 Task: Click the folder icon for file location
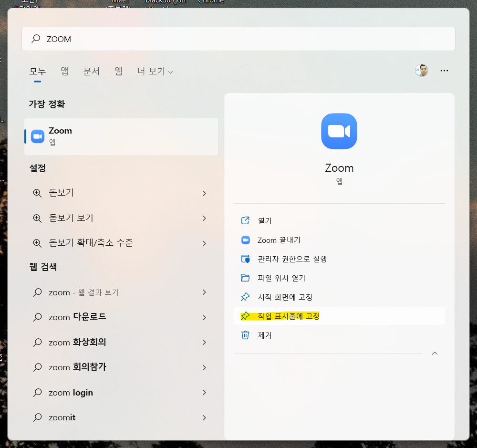[x=245, y=278]
